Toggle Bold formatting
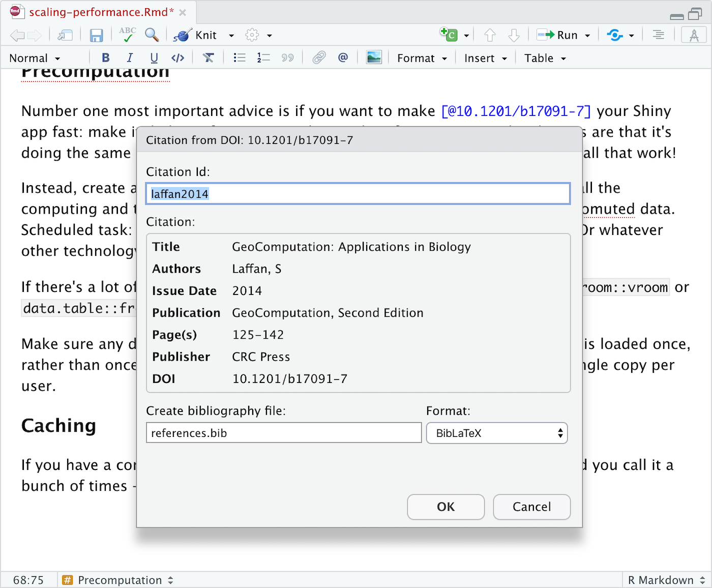Image resolution: width=712 pixels, height=588 pixels. [106, 58]
